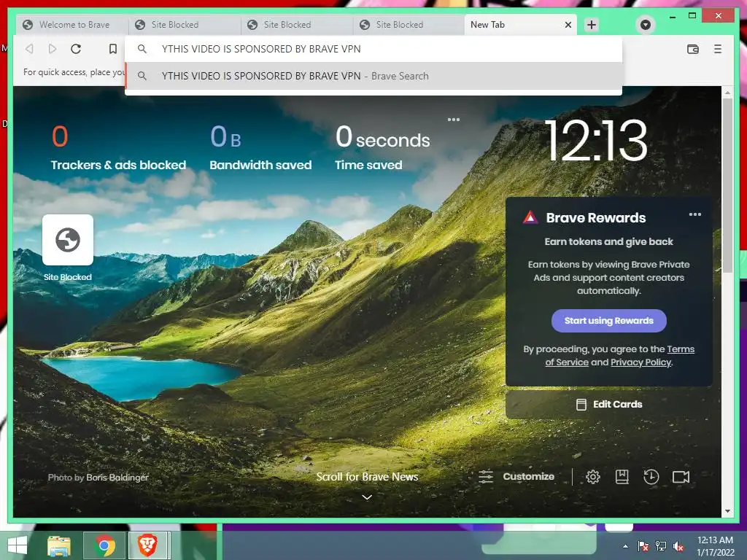747x560 pixels.
Task: Open history clock icon at page bottom
Action: [651, 477]
